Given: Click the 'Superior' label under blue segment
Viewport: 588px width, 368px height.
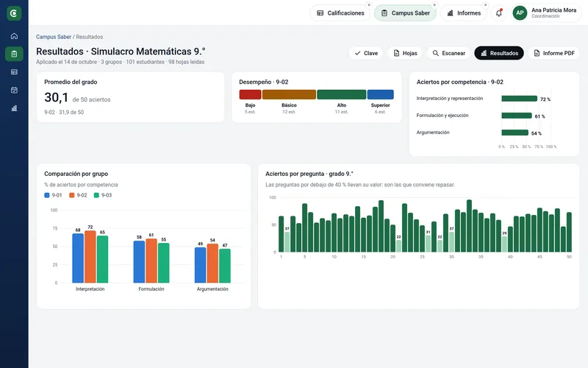Looking at the screenshot, I should click(380, 105).
